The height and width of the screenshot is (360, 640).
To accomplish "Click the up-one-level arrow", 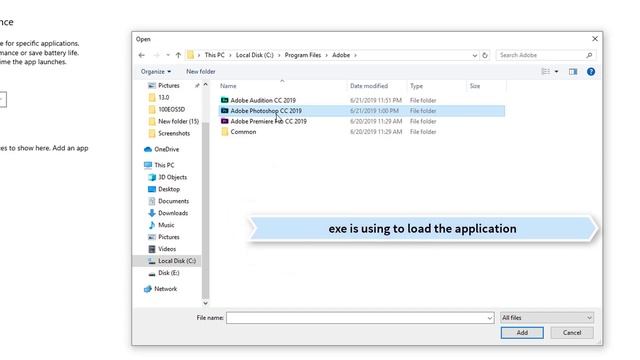I will (178, 55).
